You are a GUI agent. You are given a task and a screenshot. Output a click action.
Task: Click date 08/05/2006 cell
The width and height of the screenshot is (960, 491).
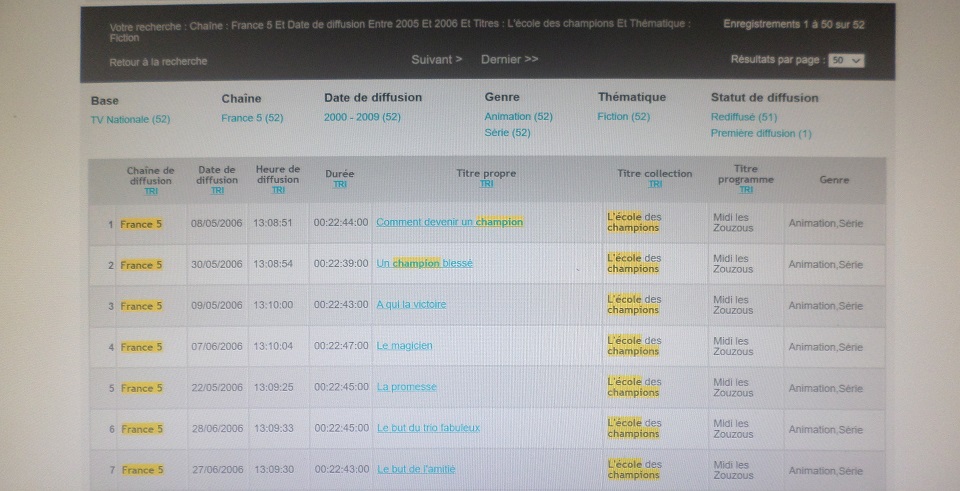pyautogui.click(x=217, y=223)
